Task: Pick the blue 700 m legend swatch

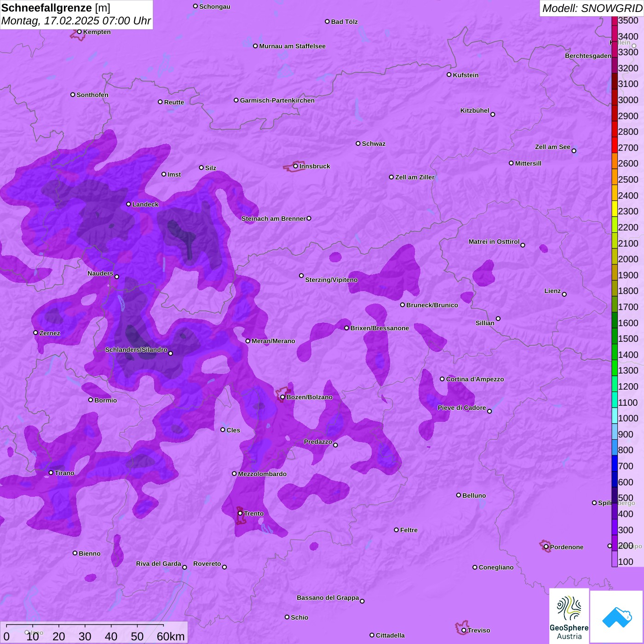Action: [x=615, y=464]
